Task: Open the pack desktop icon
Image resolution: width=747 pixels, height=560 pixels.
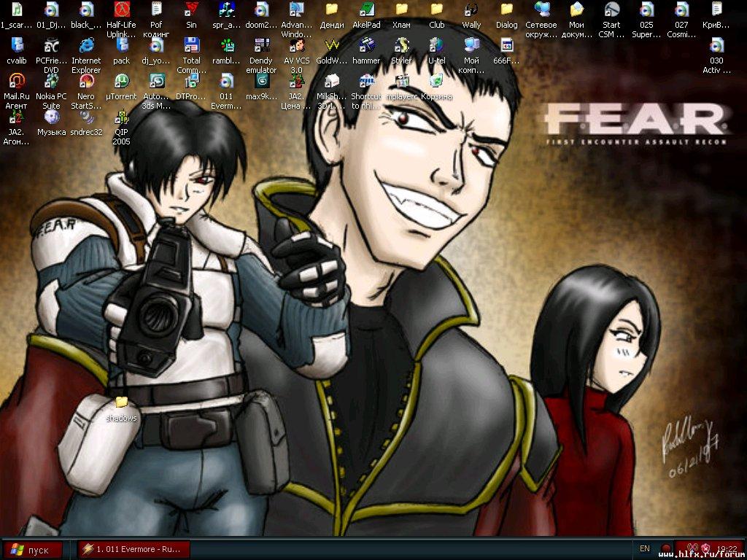Action: (121, 44)
